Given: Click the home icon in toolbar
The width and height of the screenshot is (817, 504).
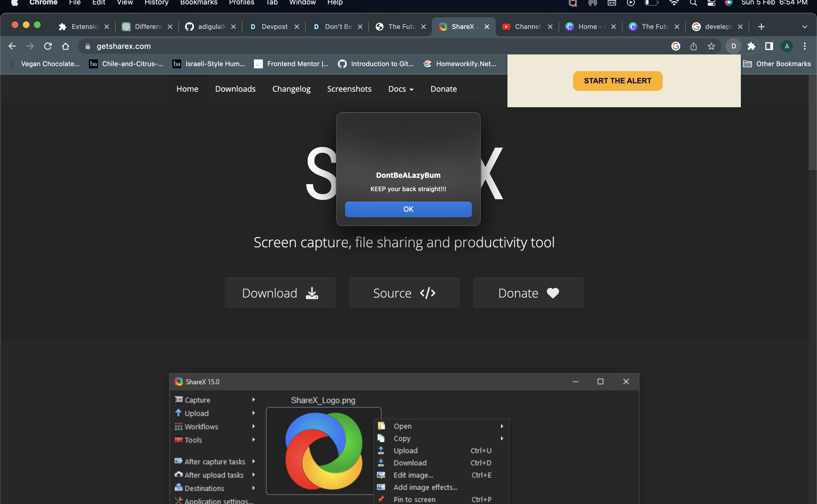Looking at the screenshot, I should tap(66, 46).
